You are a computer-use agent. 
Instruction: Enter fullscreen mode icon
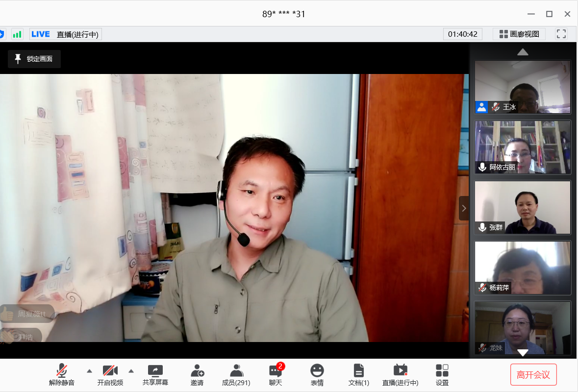[x=561, y=34]
